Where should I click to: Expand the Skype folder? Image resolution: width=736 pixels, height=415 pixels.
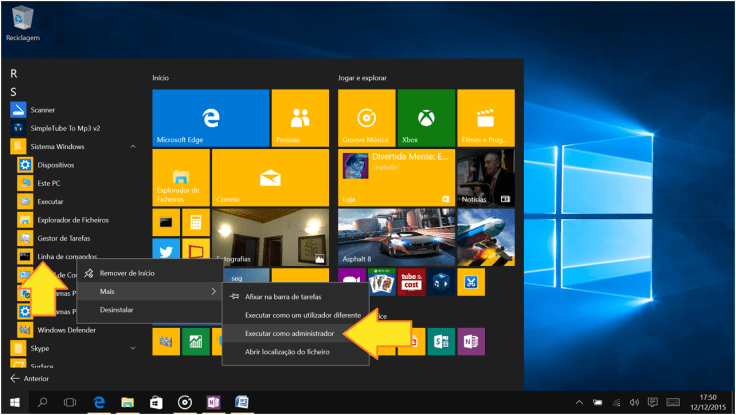coord(134,348)
